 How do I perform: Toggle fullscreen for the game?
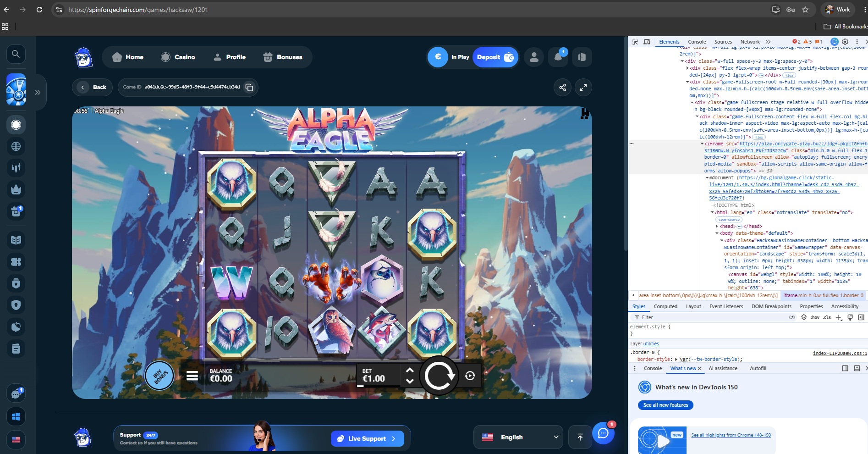coord(583,87)
